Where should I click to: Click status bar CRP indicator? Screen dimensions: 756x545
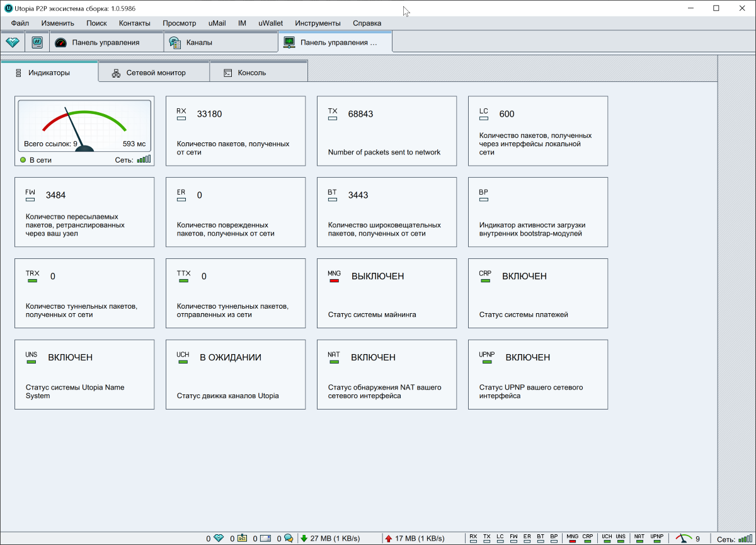tap(588, 538)
